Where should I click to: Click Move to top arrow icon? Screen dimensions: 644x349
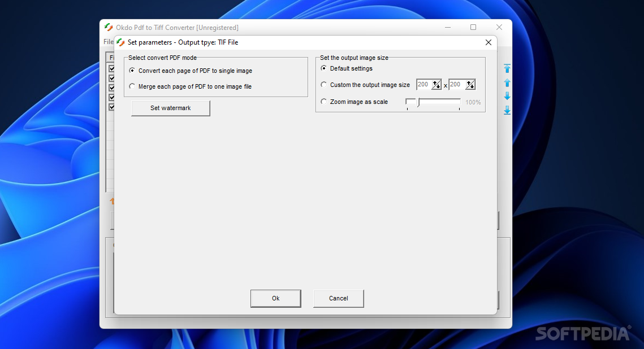click(x=507, y=68)
